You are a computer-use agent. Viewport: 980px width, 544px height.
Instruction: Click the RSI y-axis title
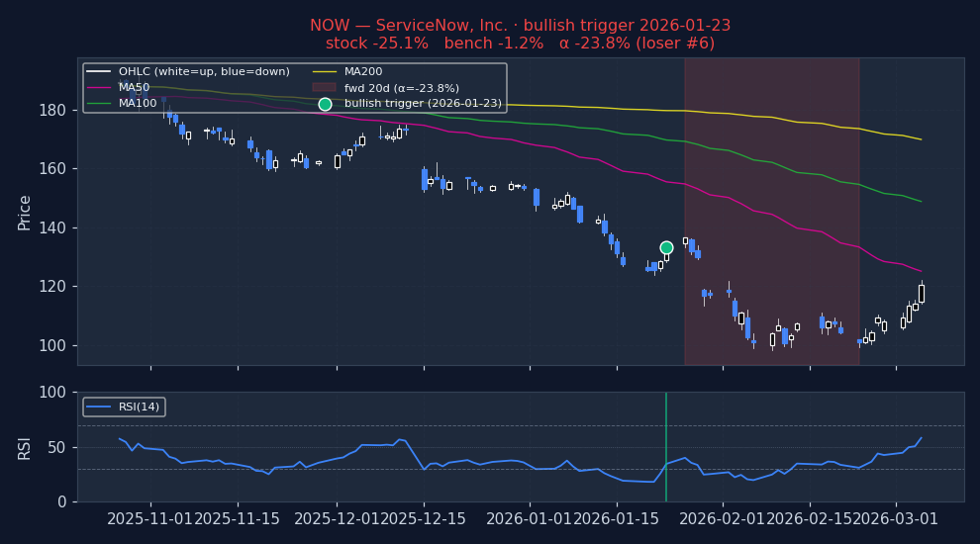[25, 447]
